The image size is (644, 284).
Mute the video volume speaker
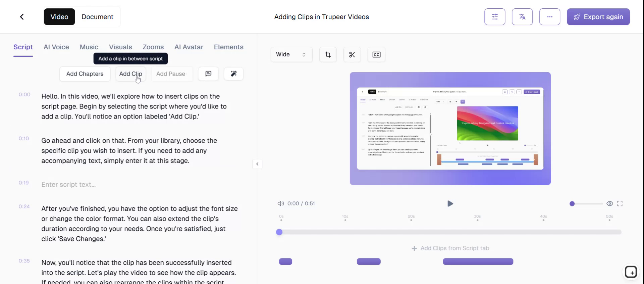tap(280, 203)
